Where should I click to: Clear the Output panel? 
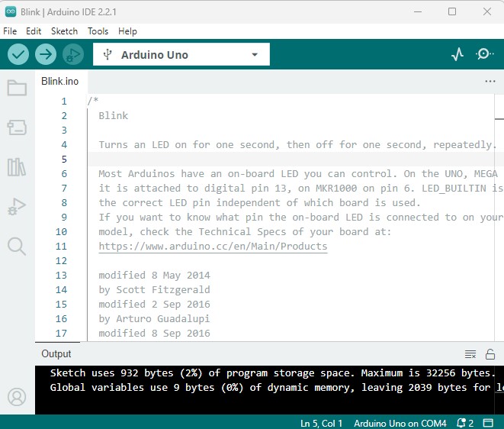[470, 354]
